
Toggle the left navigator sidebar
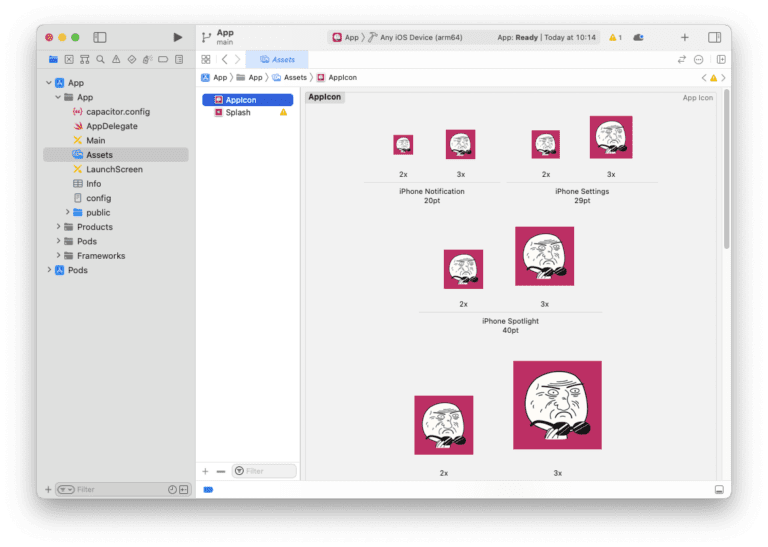pos(100,37)
